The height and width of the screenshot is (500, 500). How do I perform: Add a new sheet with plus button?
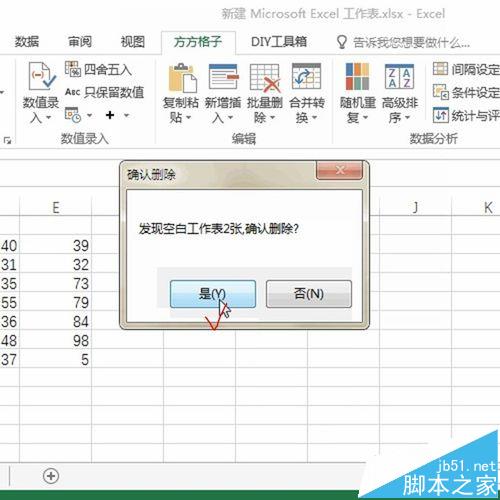(x=51, y=476)
